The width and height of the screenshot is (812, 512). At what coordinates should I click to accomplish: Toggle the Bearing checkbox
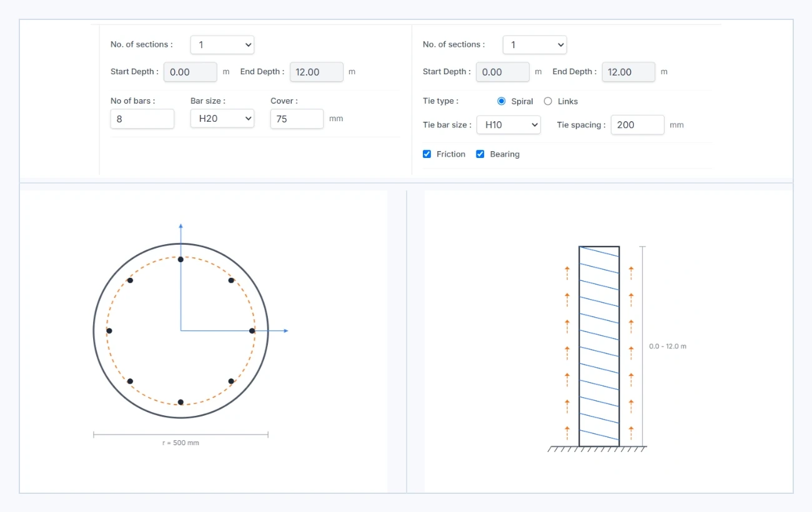coord(480,154)
